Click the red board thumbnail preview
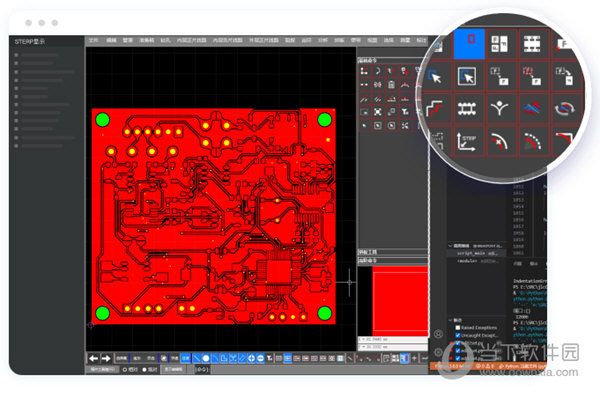 (x=400, y=301)
